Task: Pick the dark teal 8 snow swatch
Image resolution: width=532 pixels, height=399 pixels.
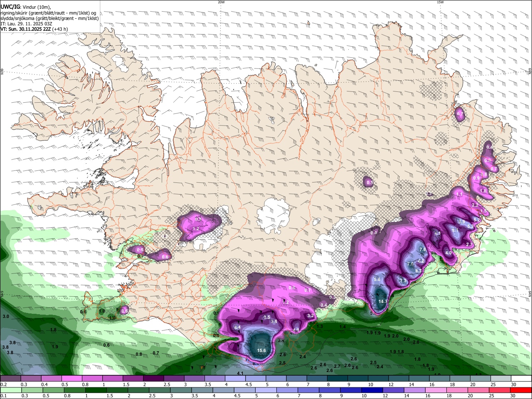Action: (337, 379)
